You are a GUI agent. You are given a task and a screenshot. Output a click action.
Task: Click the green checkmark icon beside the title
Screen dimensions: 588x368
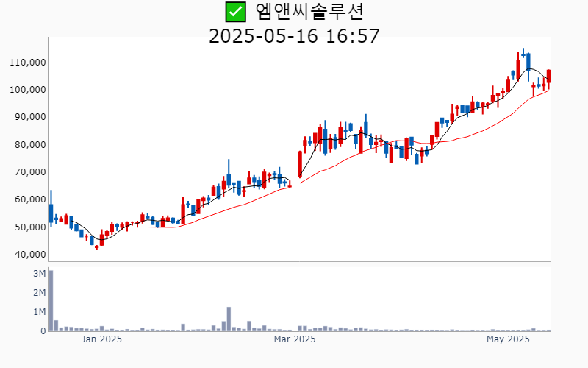click(x=235, y=12)
